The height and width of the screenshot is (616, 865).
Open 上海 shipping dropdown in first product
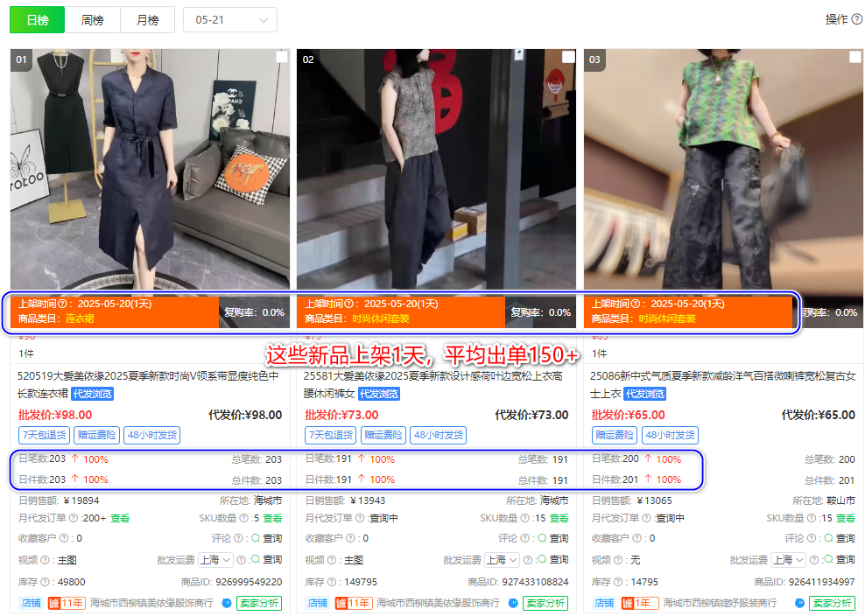point(214,560)
